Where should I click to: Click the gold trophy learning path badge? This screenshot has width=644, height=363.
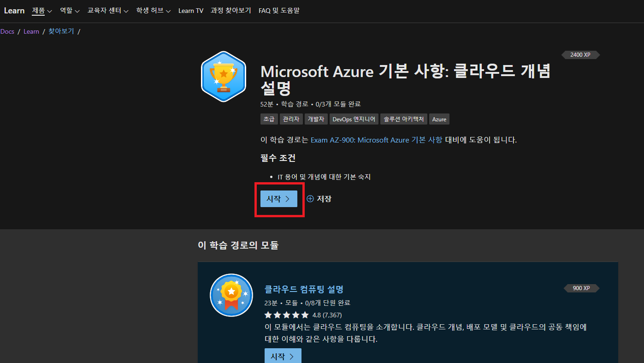[x=224, y=77]
